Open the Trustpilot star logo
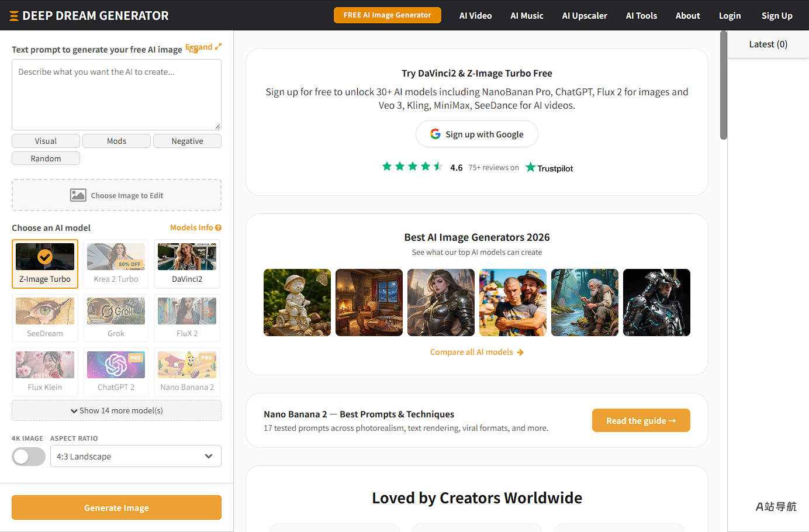This screenshot has height=532, width=809. coord(530,168)
